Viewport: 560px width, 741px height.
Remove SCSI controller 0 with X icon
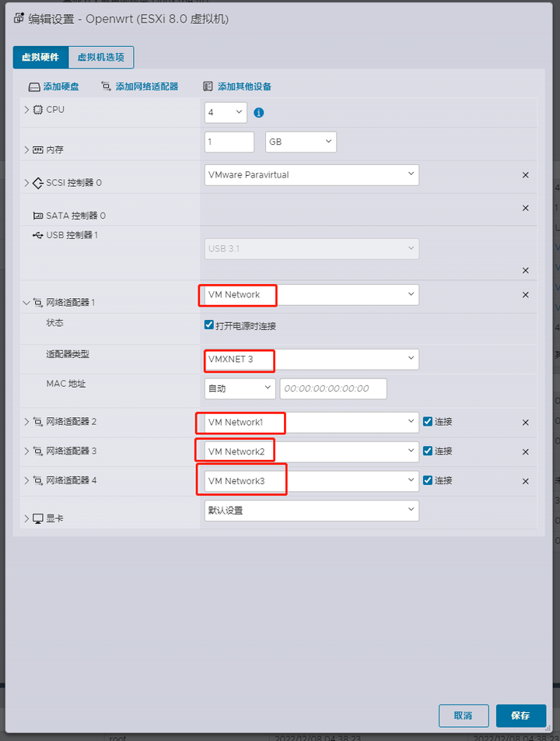[x=526, y=175]
